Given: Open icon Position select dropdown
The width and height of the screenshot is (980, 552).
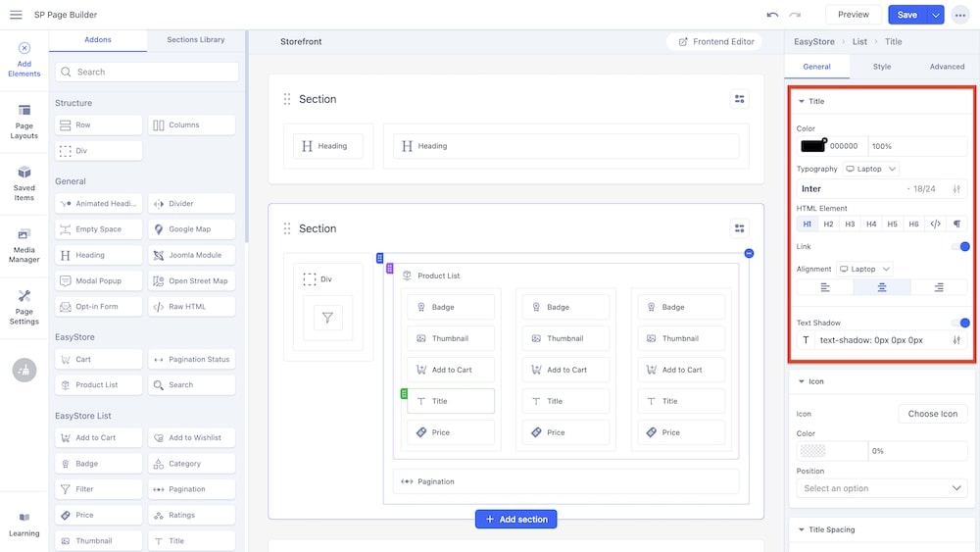Looking at the screenshot, I should tap(882, 488).
